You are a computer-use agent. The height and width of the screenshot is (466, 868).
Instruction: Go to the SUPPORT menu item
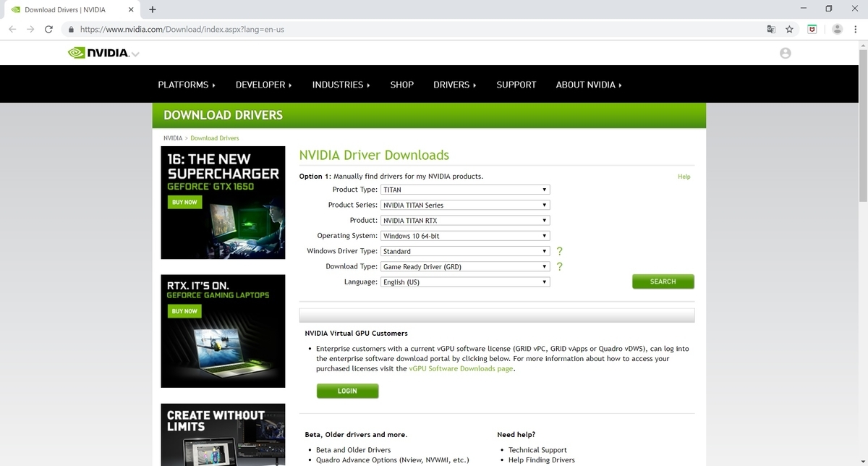point(516,85)
